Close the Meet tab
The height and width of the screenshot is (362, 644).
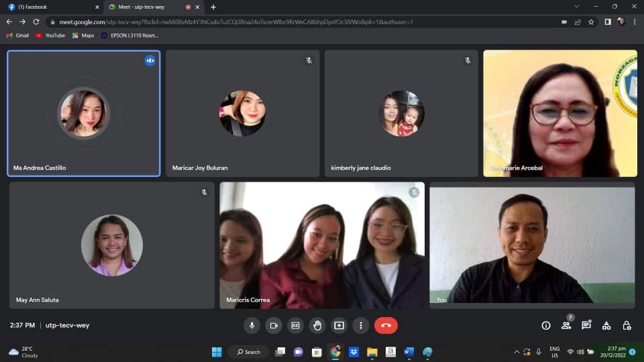coord(197,7)
